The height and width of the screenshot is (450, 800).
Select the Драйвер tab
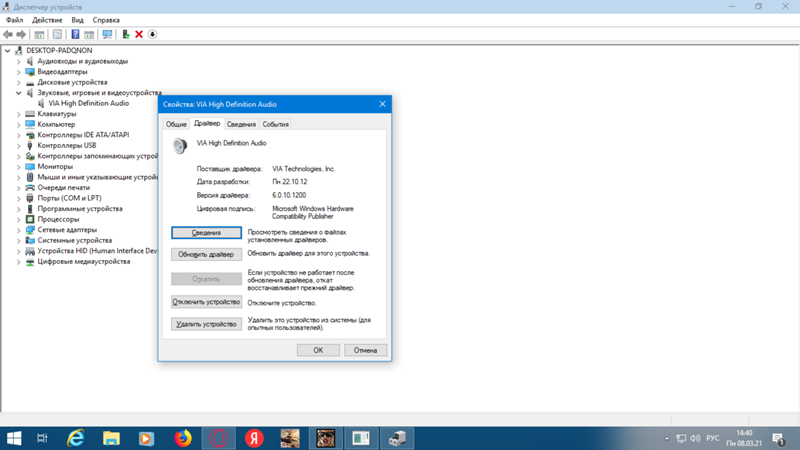[207, 123]
